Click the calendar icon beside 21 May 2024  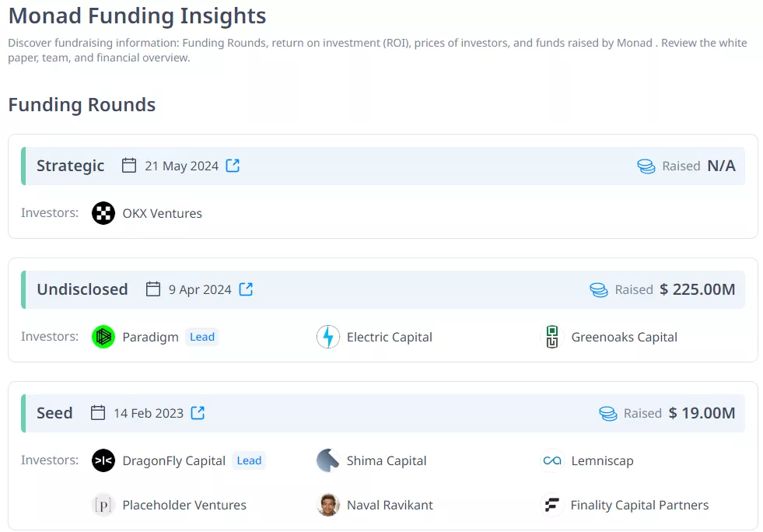(129, 165)
